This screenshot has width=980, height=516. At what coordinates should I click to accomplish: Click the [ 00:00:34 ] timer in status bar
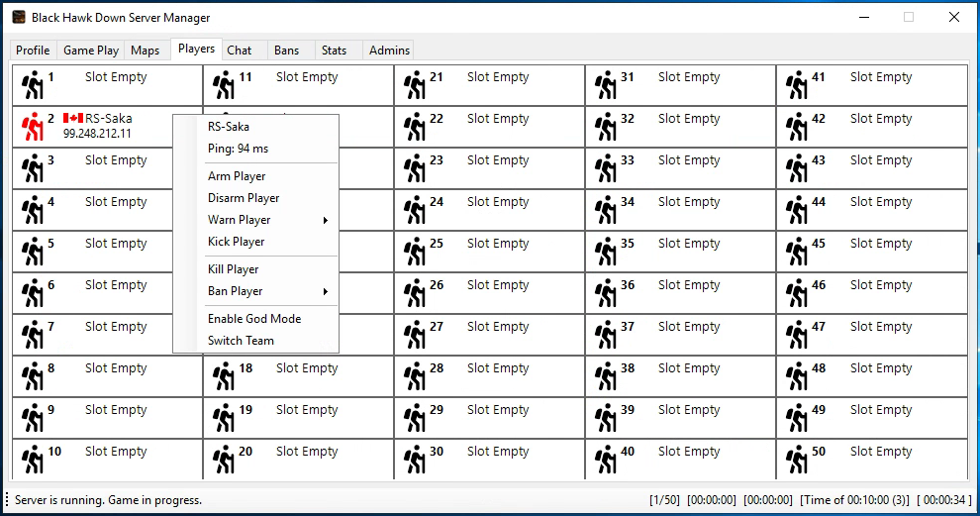(944, 500)
